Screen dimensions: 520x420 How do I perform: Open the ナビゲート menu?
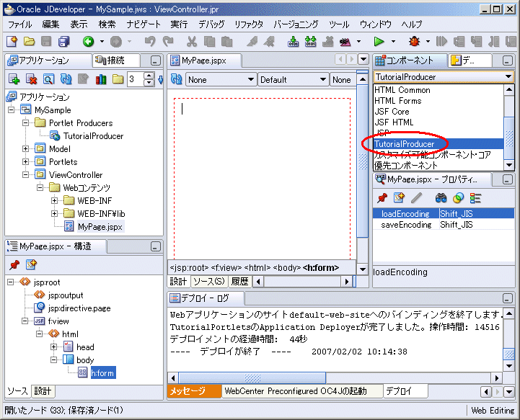point(144,24)
